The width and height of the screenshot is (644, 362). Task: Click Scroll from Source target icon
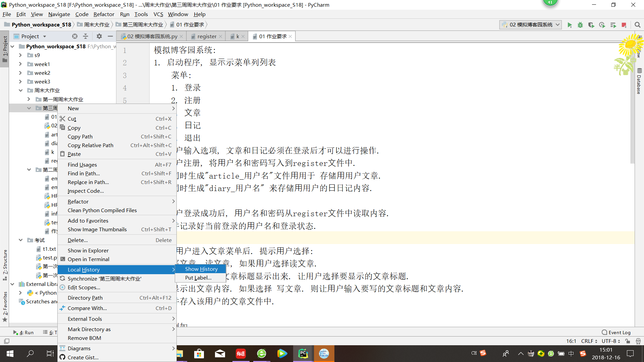click(75, 36)
